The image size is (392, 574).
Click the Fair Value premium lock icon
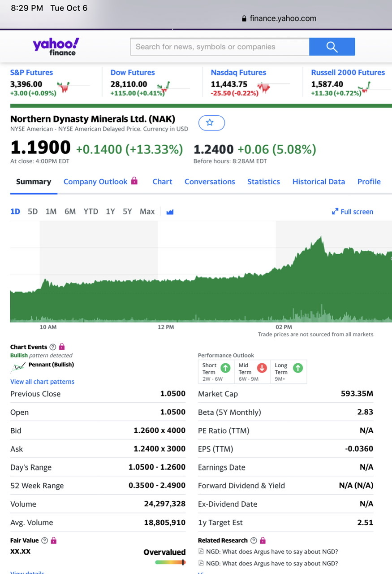click(x=53, y=540)
